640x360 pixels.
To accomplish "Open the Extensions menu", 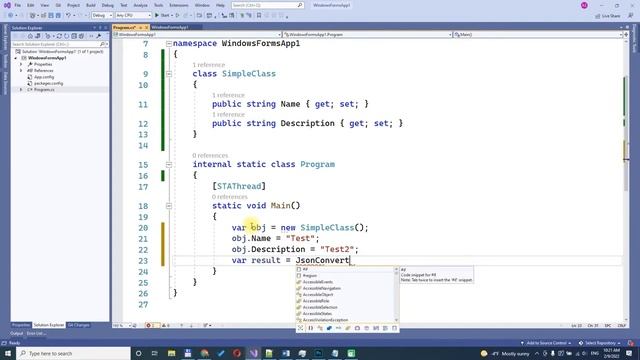I will pyautogui.click(x=179, y=5).
